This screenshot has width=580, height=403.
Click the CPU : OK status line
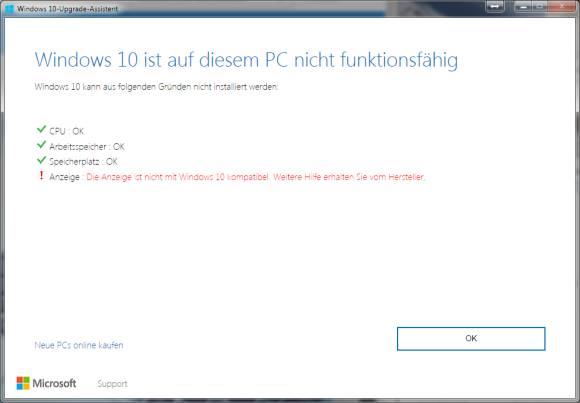point(67,131)
